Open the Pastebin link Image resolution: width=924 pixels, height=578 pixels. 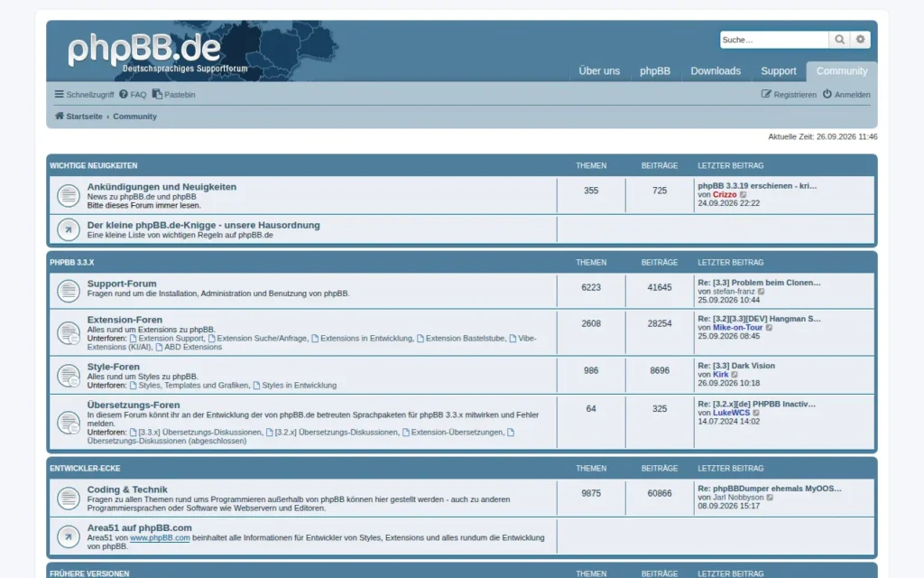point(174,94)
